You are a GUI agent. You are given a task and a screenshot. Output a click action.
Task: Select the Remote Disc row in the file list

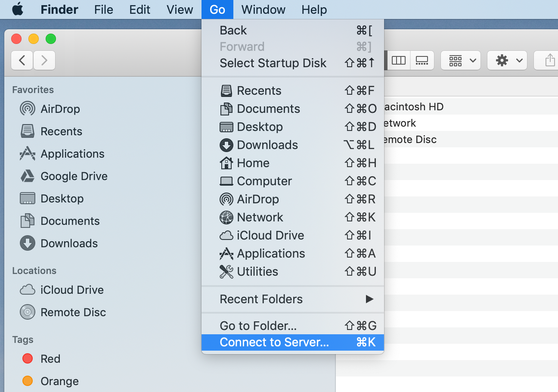471,139
